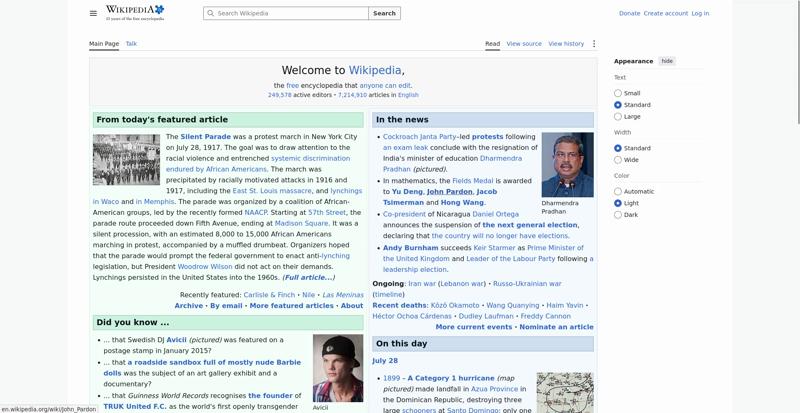Open the TRUK United F.C. link
The width and height of the screenshot is (800, 413).
pos(135,407)
